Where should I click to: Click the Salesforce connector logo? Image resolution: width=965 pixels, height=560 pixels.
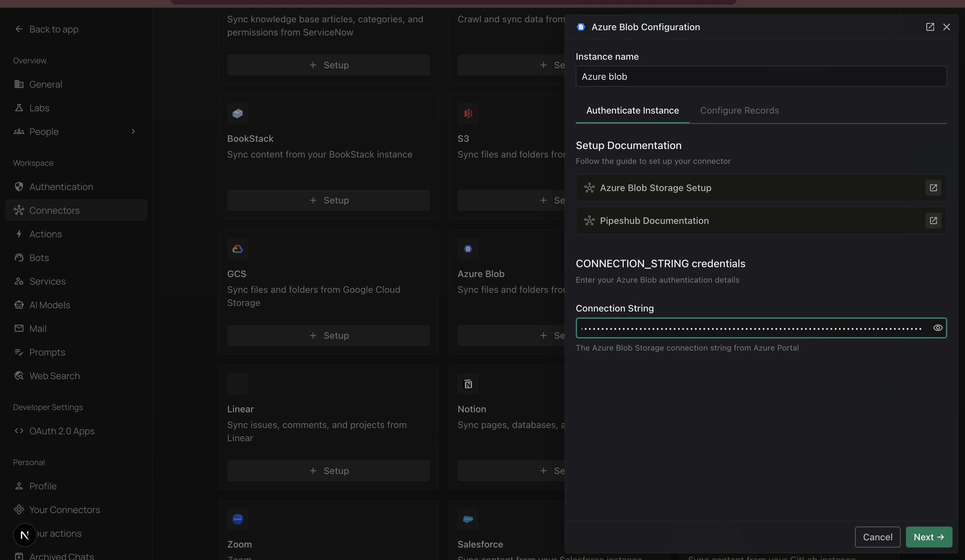[467, 519]
